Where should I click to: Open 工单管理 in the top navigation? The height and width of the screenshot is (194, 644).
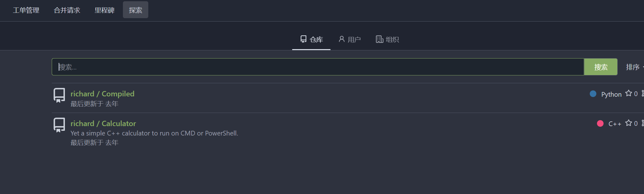pyautogui.click(x=26, y=10)
